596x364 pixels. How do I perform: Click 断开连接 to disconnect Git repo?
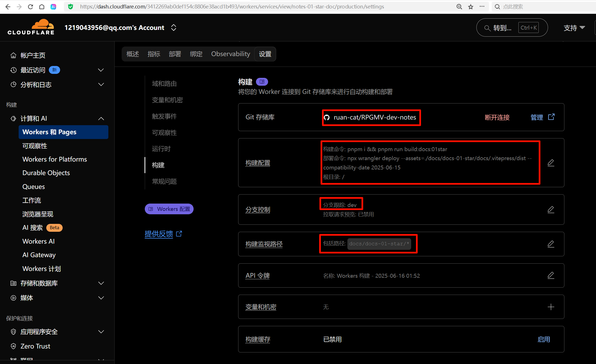point(497,117)
